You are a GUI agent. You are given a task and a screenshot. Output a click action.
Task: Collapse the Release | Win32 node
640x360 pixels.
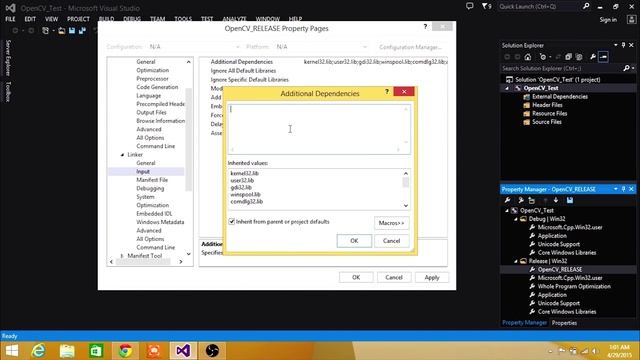pos(516,261)
